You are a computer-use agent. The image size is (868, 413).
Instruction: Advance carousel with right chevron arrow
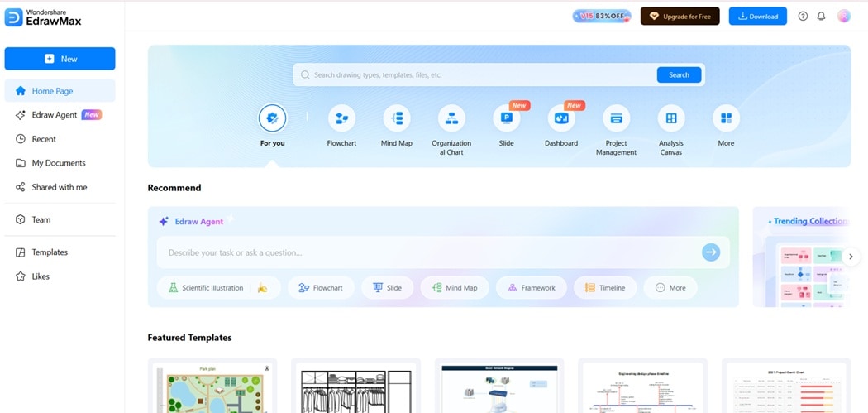pos(851,256)
